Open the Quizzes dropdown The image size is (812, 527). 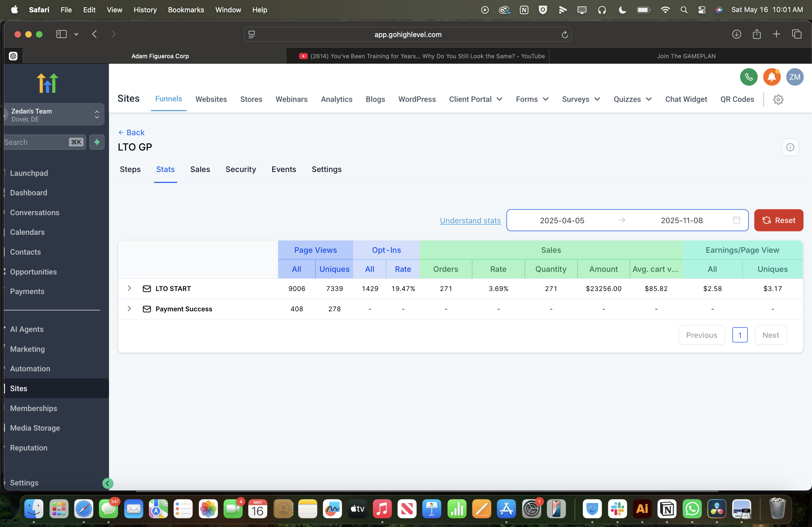[633, 99]
